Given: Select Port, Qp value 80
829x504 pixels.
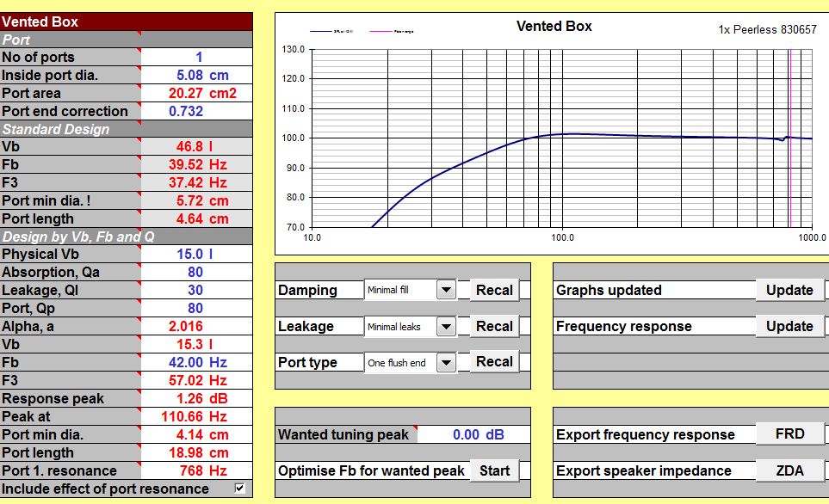Looking at the screenshot, I should click(x=196, y=308).
